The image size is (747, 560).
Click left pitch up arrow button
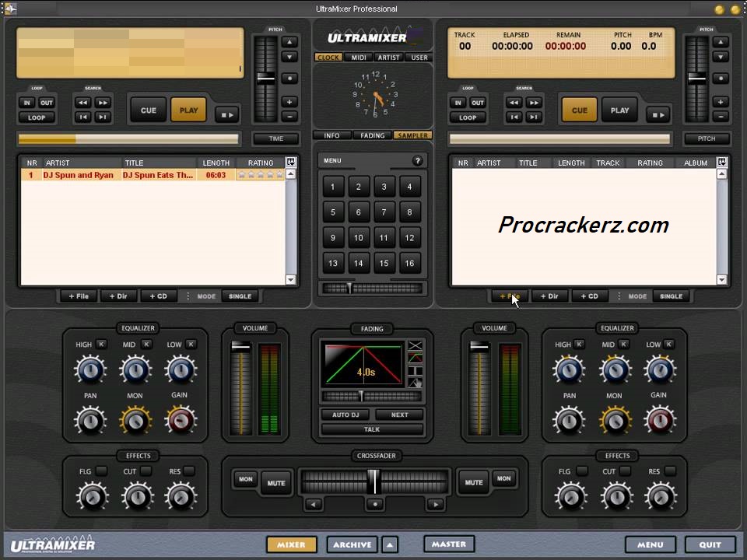(x=289, y=42)
